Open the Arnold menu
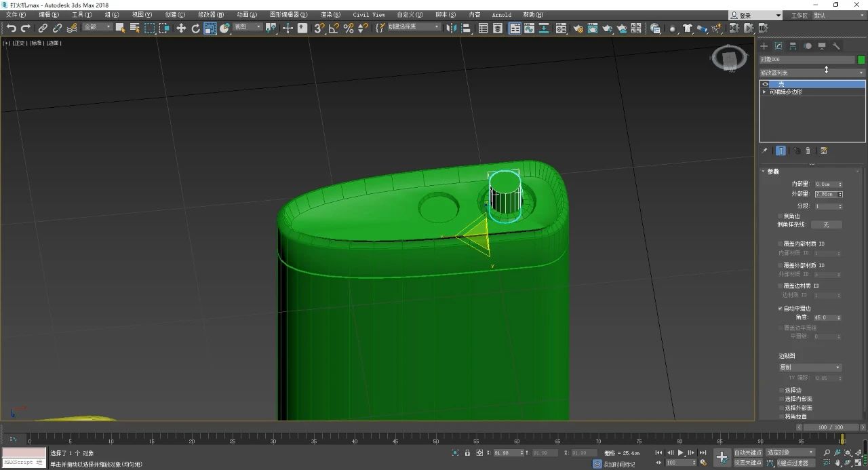 (x=501, y=14)
